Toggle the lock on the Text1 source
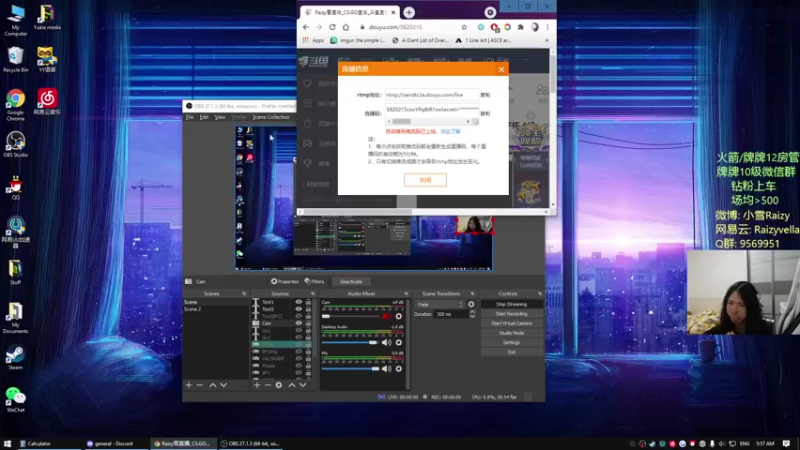 308,302
